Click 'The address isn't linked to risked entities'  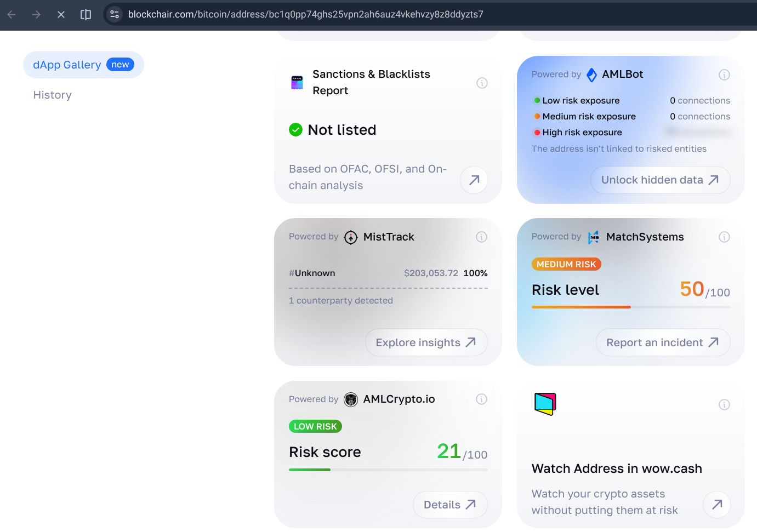(619, 148)
